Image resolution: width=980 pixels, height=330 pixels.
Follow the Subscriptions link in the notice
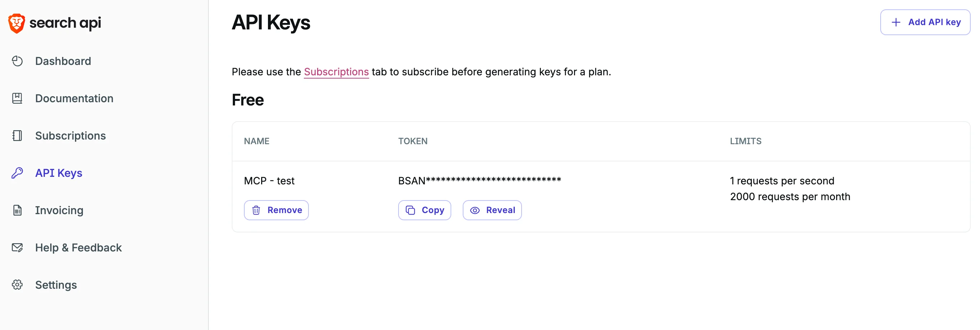coord(336,71)
